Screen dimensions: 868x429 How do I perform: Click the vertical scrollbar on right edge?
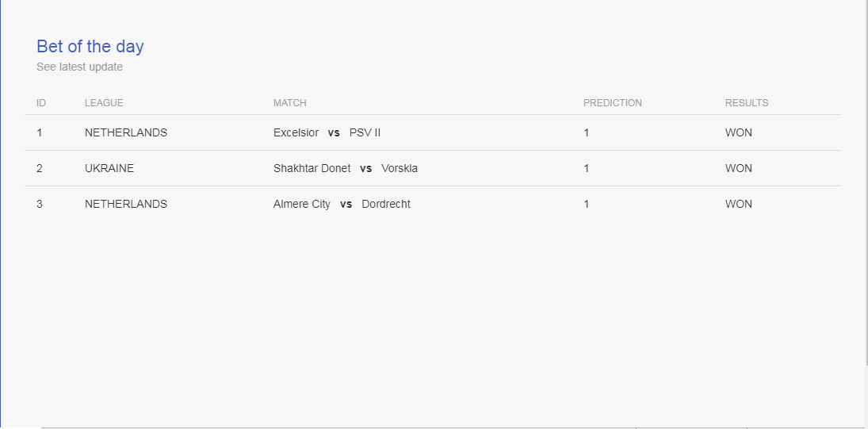point(866,182)
